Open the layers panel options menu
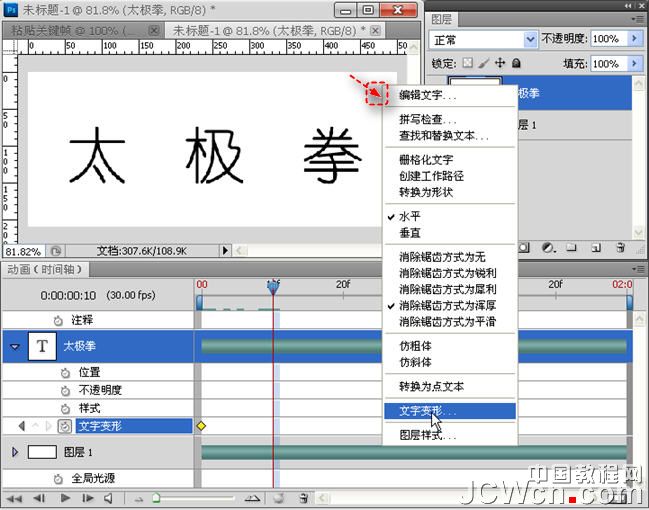Viewport: 649px width, 510px height. [639, 19]
